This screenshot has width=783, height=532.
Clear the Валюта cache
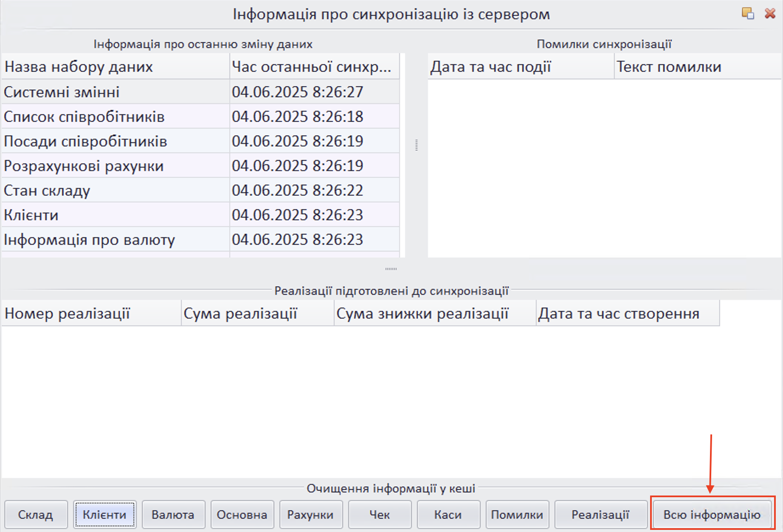pos(173,515)
